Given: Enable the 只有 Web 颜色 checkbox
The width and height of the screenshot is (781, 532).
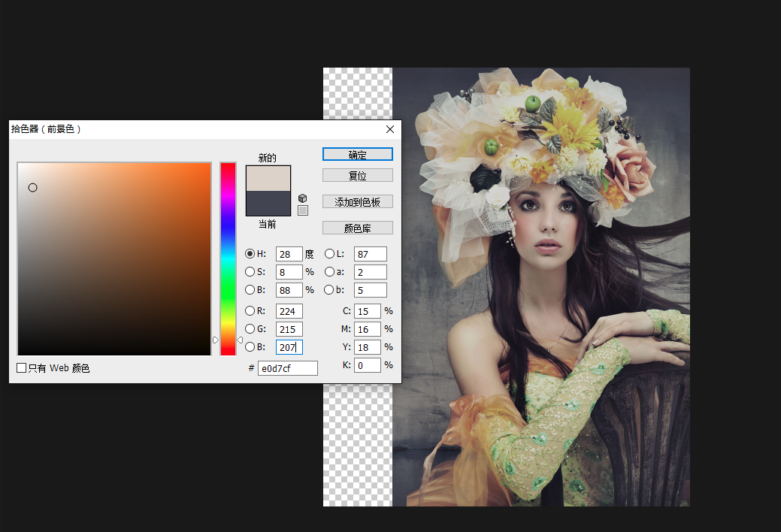Looking at the screenshot, I should [22, 368].
